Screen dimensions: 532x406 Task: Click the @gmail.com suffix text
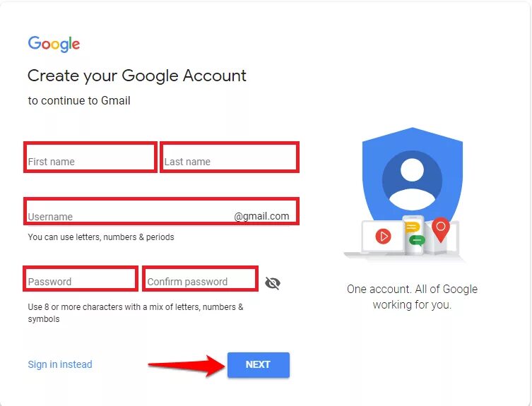click(261, 216)
